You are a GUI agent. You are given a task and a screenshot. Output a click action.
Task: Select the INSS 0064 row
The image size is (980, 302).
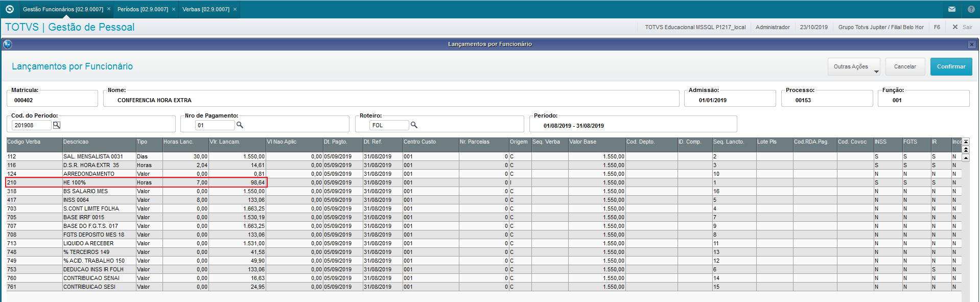(x=484, y=200)
